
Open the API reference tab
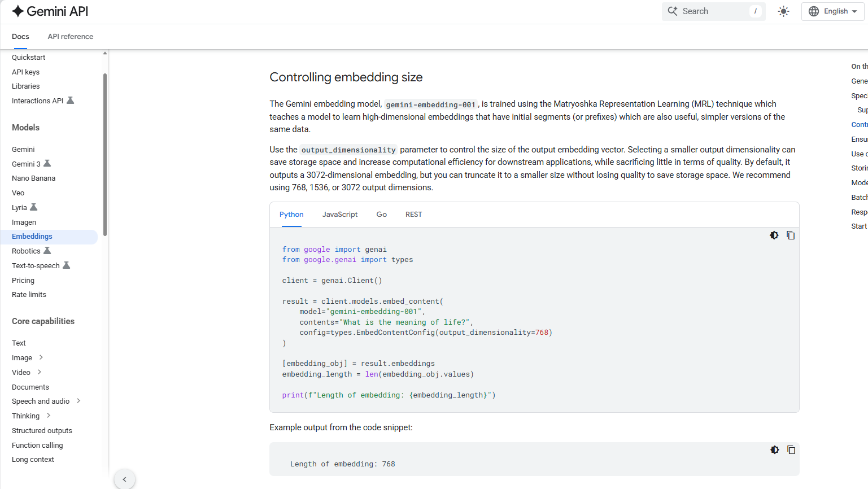(x=70, y=37)
